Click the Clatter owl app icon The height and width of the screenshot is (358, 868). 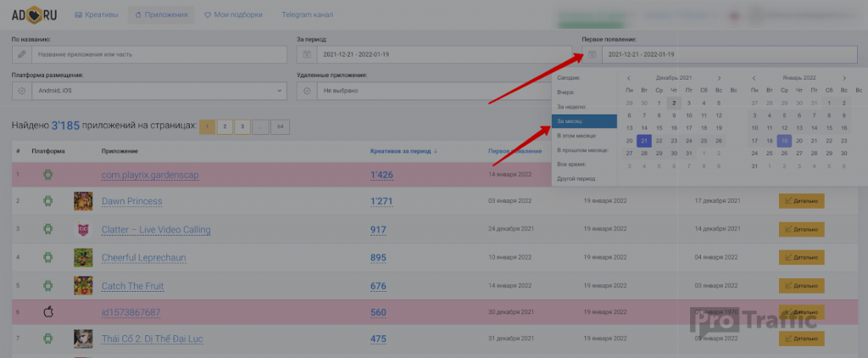pyautogui.click(x=83, y=229)
